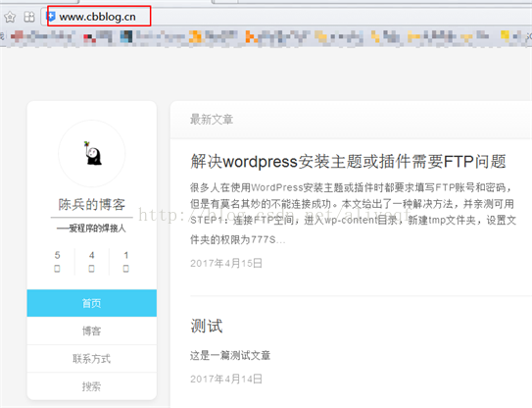Viewport: 532px width, 408px height.
Task: Click the count 4 stat
Action: pos(92,261)
